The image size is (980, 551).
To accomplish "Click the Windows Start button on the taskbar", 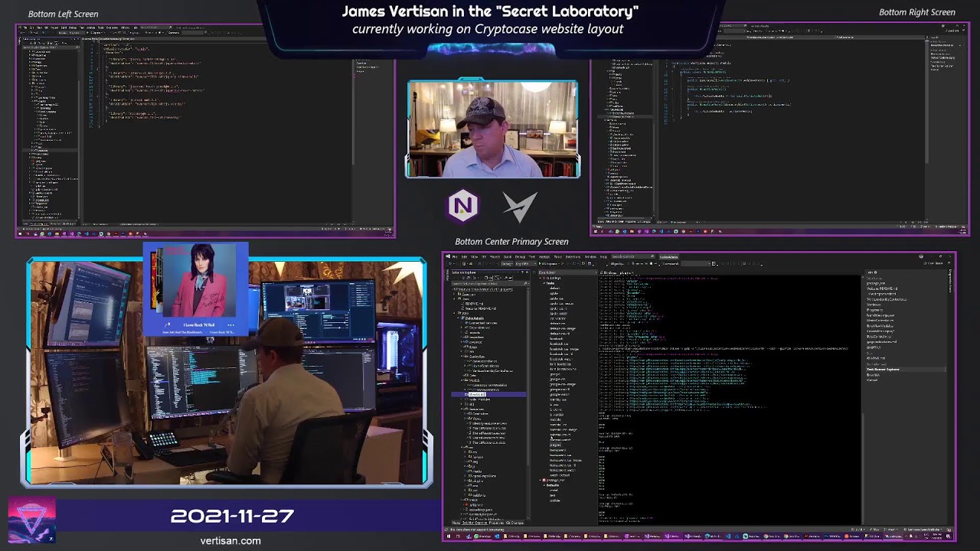I will tap(449, 536).
